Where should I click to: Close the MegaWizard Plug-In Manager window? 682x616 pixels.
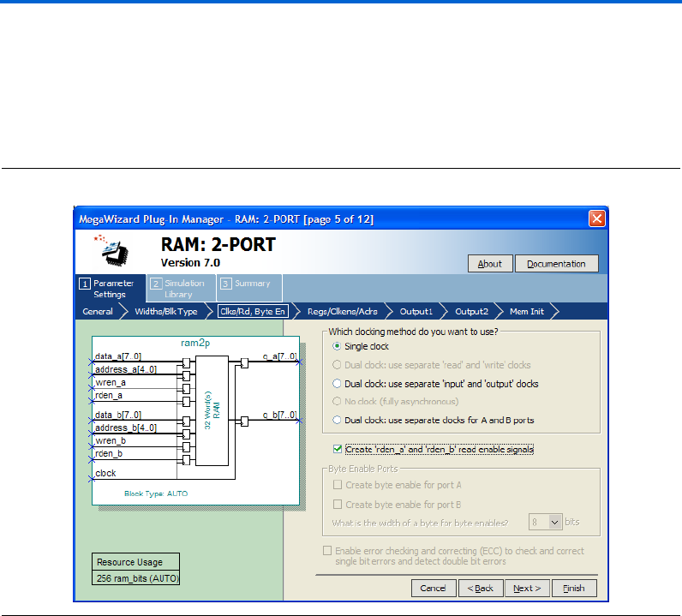pos(596,218)
